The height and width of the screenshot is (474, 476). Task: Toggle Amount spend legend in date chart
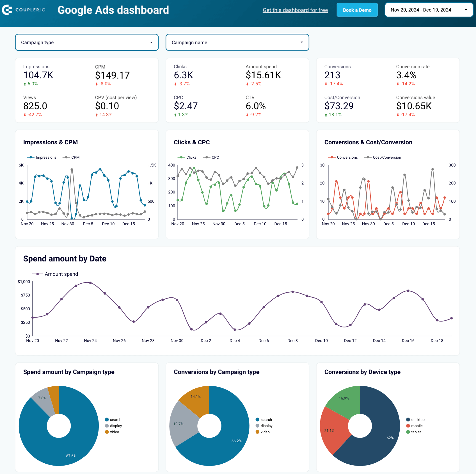(55, 274)
